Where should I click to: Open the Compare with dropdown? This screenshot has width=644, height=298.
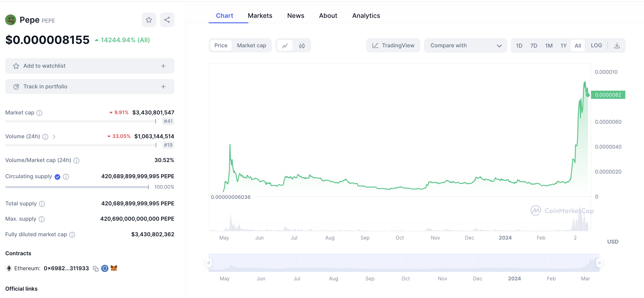pos(465,46)
